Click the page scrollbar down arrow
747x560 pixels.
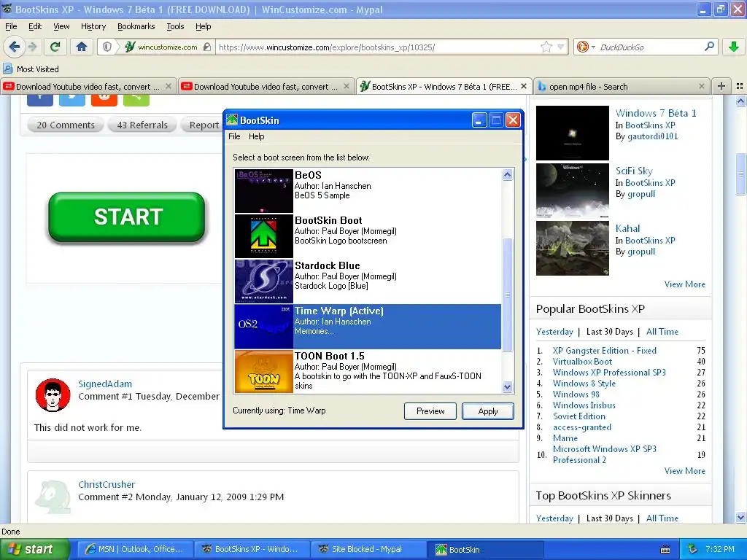click(x=740, y=517)
